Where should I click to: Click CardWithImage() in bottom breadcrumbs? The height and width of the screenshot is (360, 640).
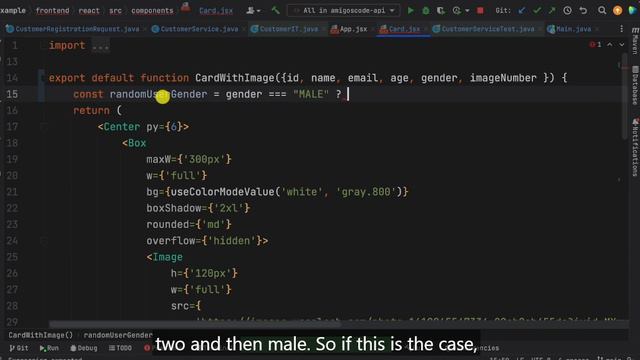point(40,335)
